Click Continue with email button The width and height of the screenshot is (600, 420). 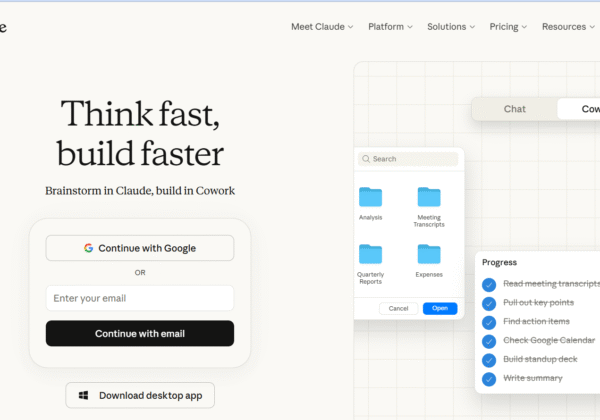140,334
